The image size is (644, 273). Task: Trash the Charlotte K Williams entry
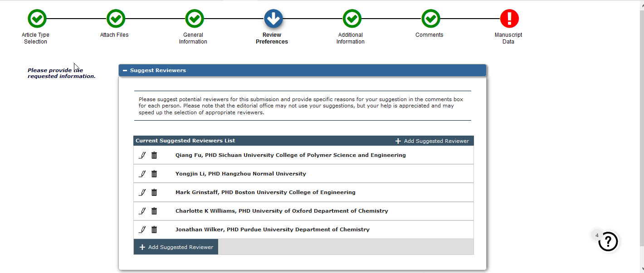[x=154, y=211]
